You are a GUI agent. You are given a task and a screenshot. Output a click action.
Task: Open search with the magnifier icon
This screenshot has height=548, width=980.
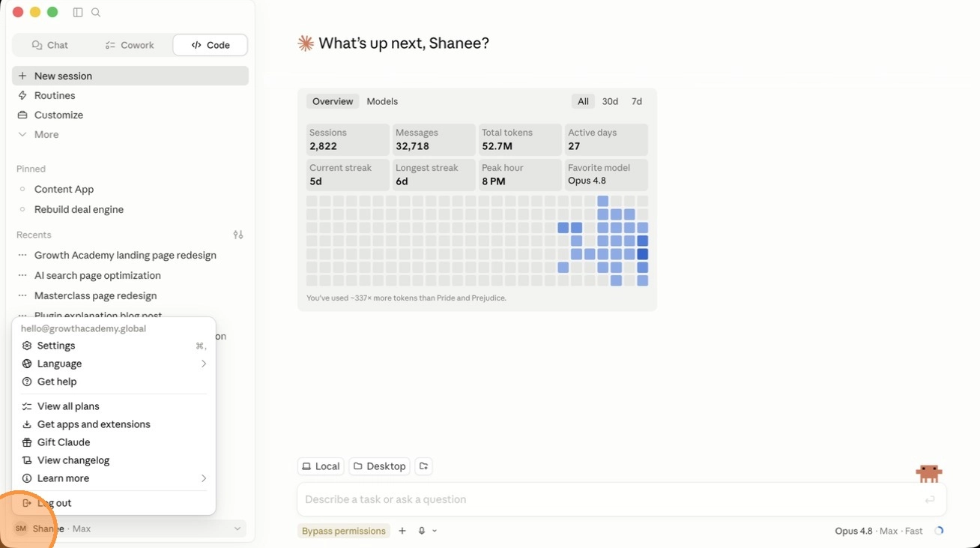point(96,13)
